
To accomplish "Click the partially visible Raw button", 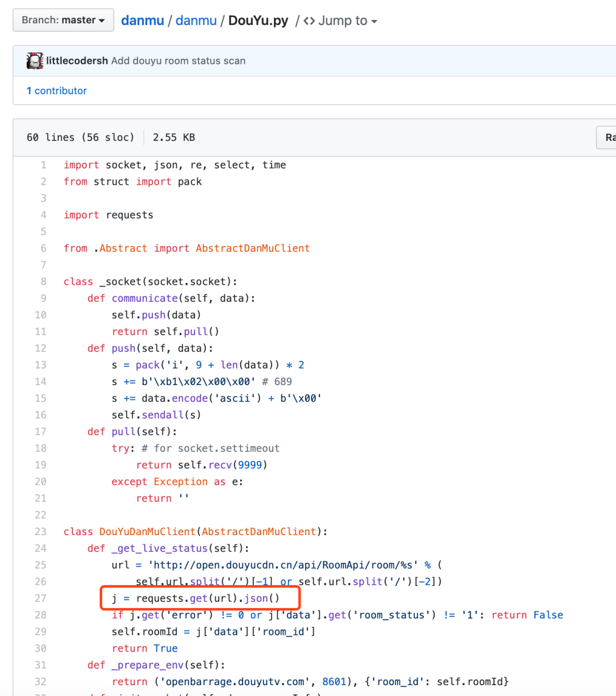I will click(606, 137).
